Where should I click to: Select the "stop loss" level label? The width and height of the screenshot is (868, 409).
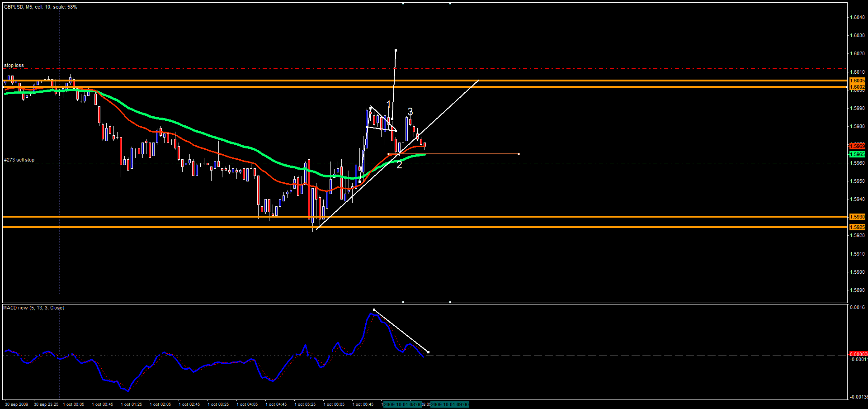pos(14,65)
